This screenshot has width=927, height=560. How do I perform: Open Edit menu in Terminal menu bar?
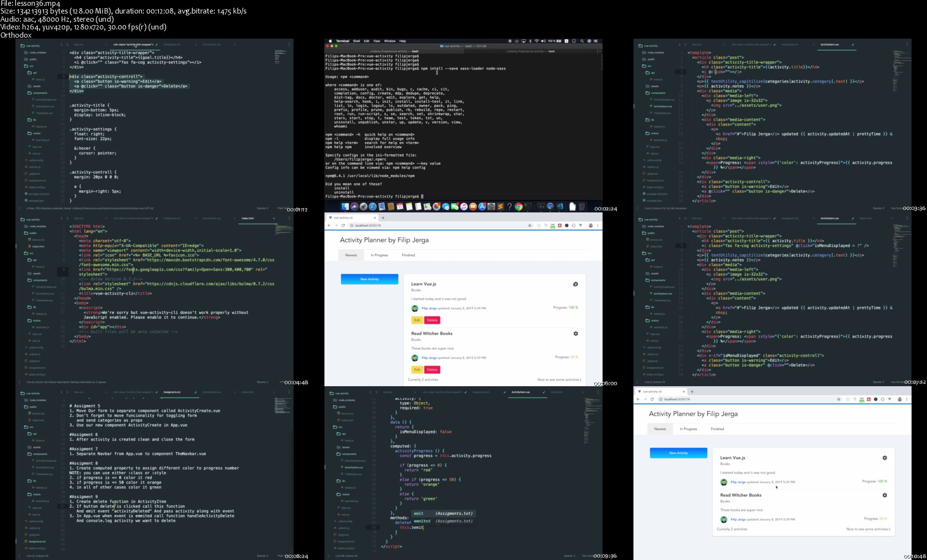tap(366, 41)
